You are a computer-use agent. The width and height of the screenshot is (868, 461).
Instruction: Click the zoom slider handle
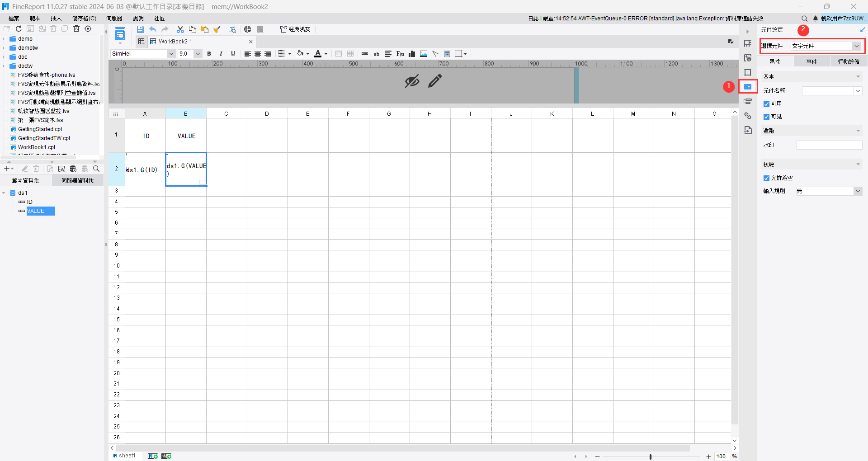coord(651,456)
